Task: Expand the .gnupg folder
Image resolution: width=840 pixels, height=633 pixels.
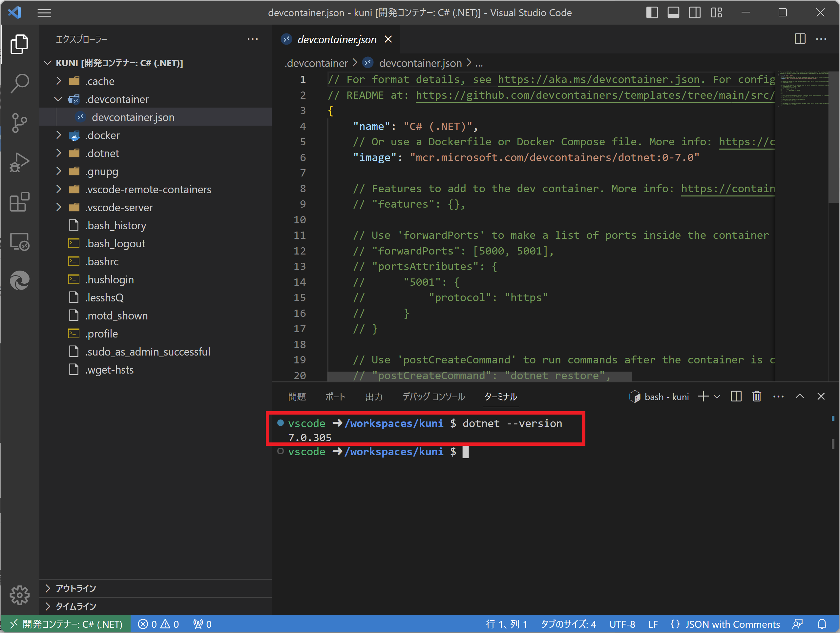Action: point(58,171)
